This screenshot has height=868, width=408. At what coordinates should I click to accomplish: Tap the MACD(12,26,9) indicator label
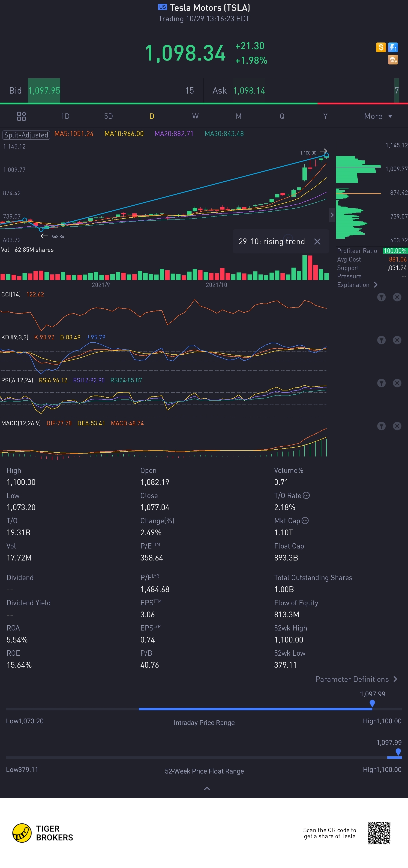(x=21, y=423)
